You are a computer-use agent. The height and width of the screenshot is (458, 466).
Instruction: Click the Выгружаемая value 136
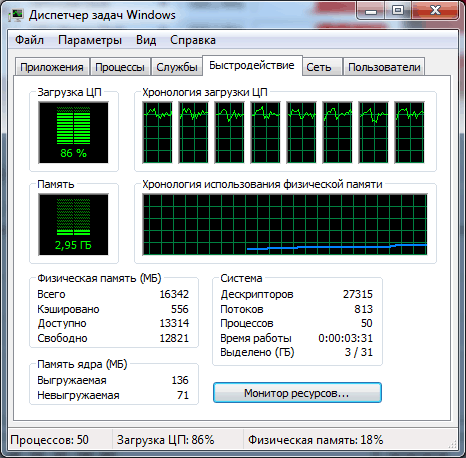coord(180,380)
